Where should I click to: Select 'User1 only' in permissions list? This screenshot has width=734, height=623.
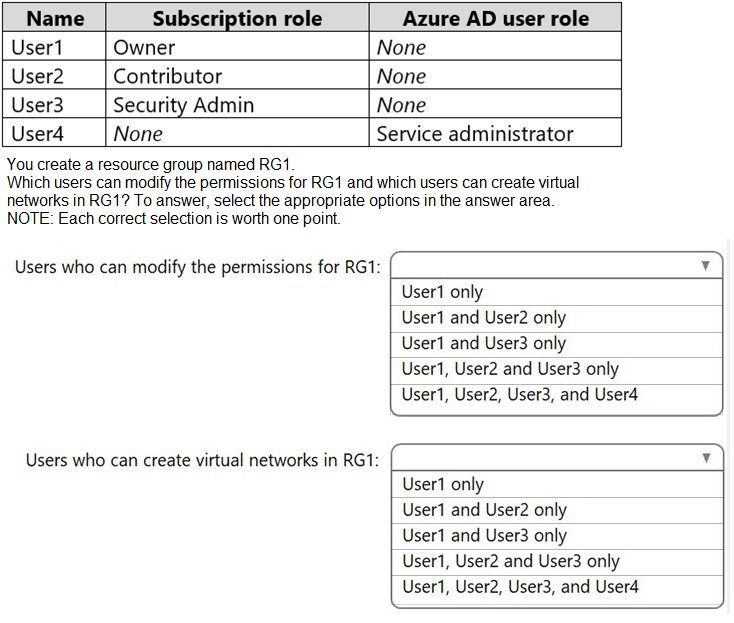(x=556, y=292)
